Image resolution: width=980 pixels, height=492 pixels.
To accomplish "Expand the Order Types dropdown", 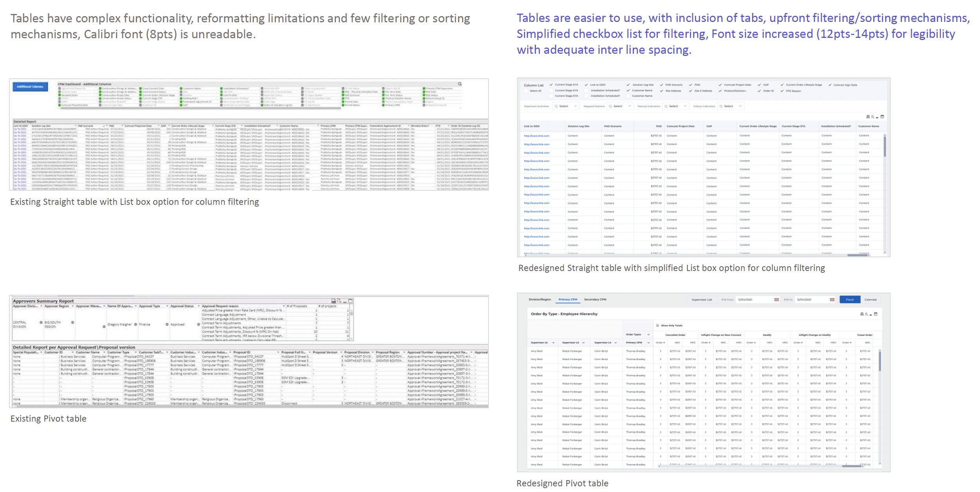I will pyautogui.click(x=648, y=335).
